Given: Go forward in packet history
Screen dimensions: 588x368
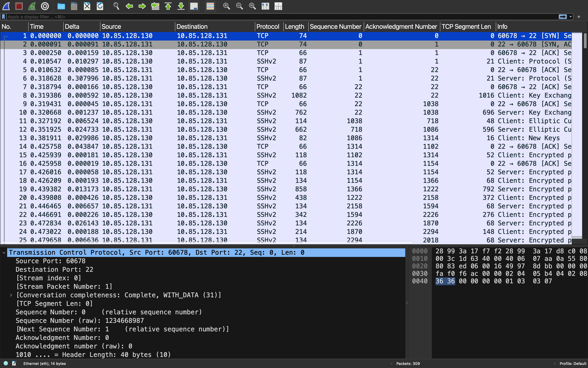Looking at the screenshot, I should pos(142,6).
